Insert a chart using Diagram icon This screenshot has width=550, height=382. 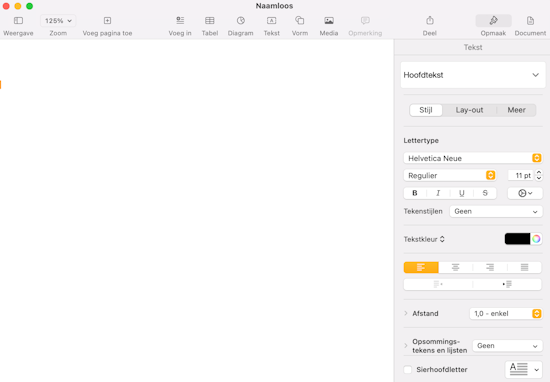coord(240,21)
